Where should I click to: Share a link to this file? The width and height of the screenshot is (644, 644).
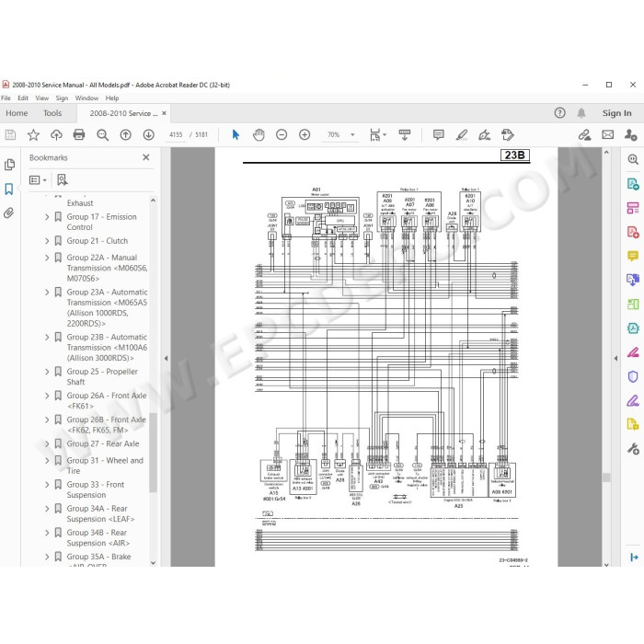click(584, 134)
